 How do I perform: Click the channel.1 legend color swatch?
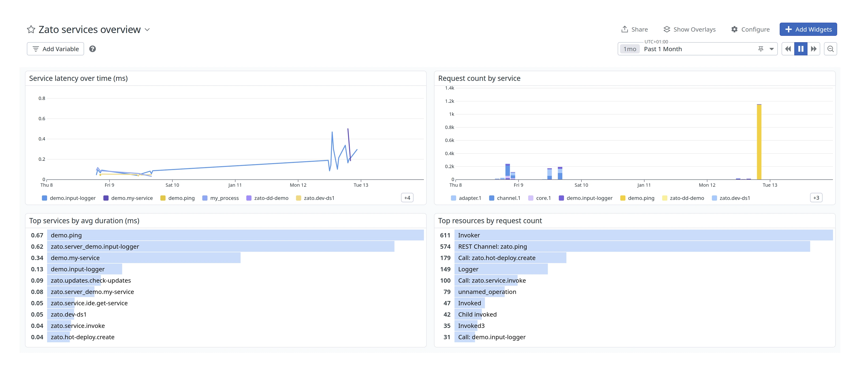492,198
